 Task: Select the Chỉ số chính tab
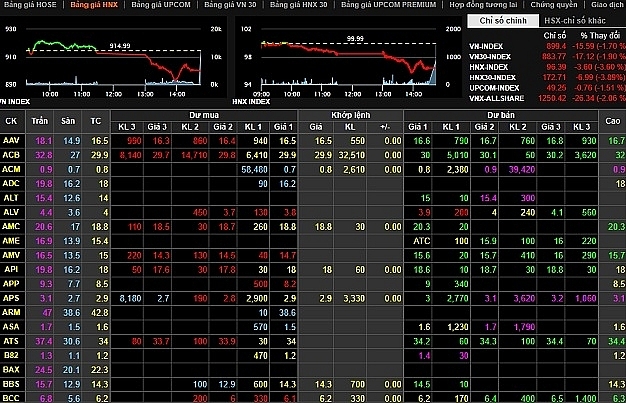pyautogui.click(x=503, y=21)
